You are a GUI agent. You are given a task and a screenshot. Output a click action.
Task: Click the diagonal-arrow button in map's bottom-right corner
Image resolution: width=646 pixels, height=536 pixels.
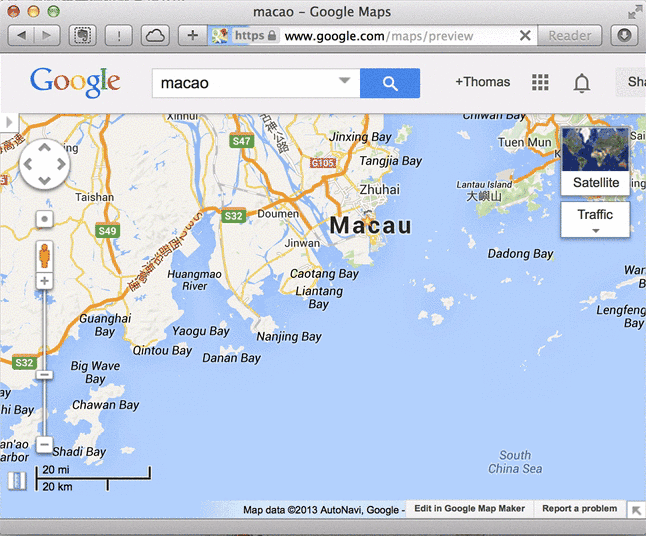[x=636, y=510]
